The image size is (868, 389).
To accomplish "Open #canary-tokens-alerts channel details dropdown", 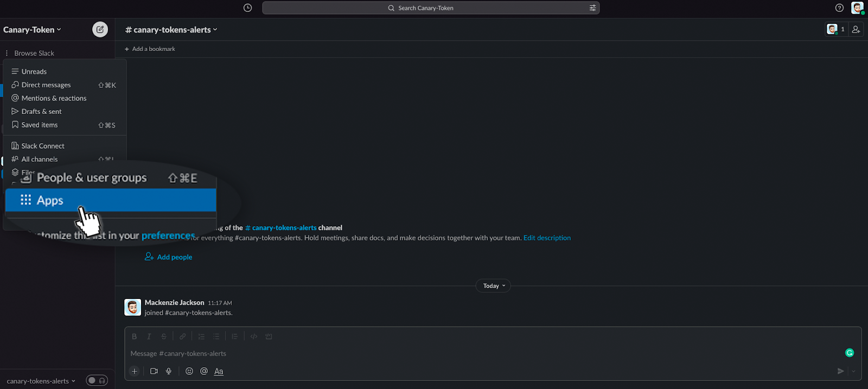I will tap(171, 30).
